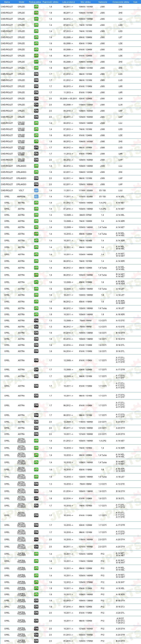Click the diesel ON icon in the Zafira Tourer B 16 DTJ row
The height and width of the screenshot is (644, 141).
coord(36,607)
